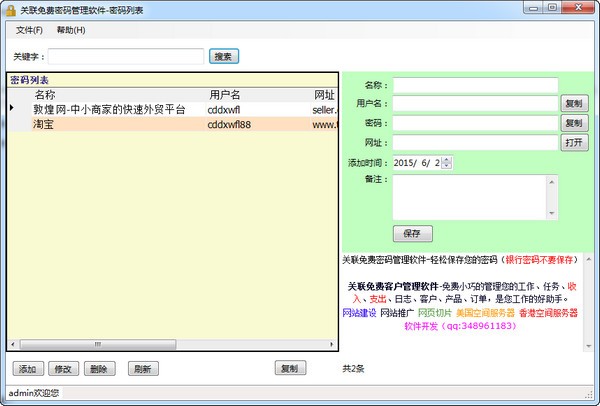Image resolution: width=600 pixels, height=406 pixels.
Task: Decrease the date with the down spinner arrow
Action: tap(447, 166)
